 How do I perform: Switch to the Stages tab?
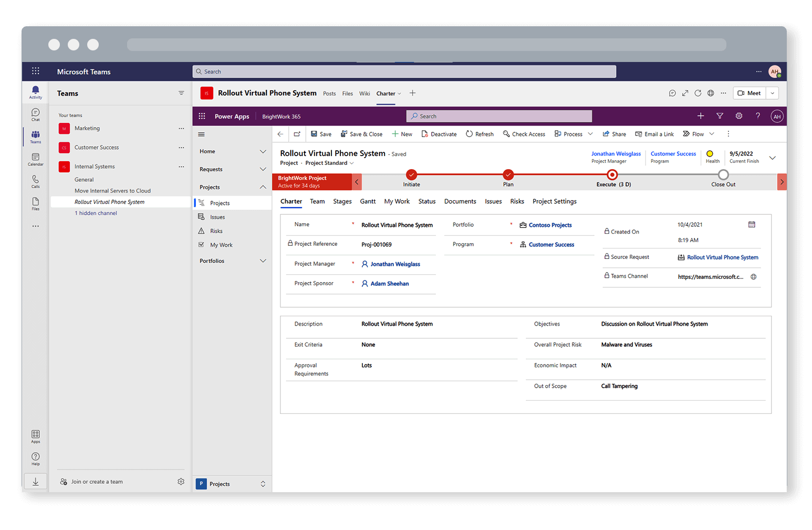[x=342, y=201]
